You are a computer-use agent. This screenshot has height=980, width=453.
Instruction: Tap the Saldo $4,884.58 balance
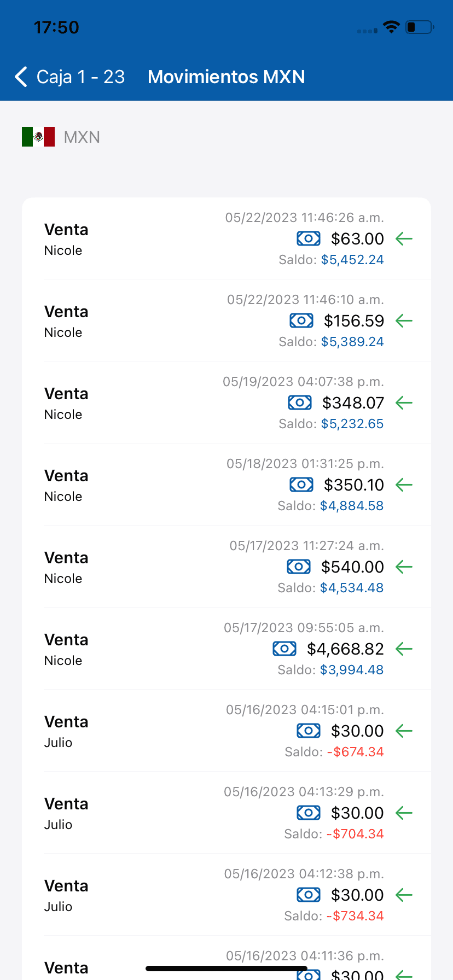click(352, 506)
